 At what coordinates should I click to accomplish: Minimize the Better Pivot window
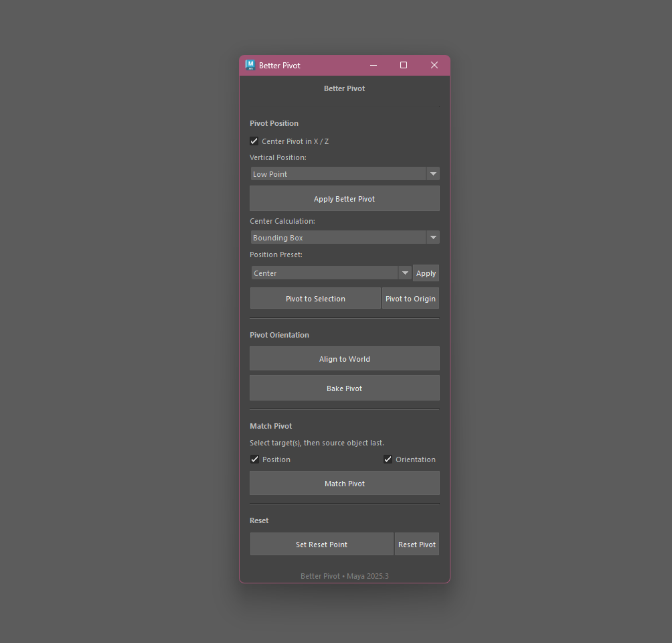(373, 65)
